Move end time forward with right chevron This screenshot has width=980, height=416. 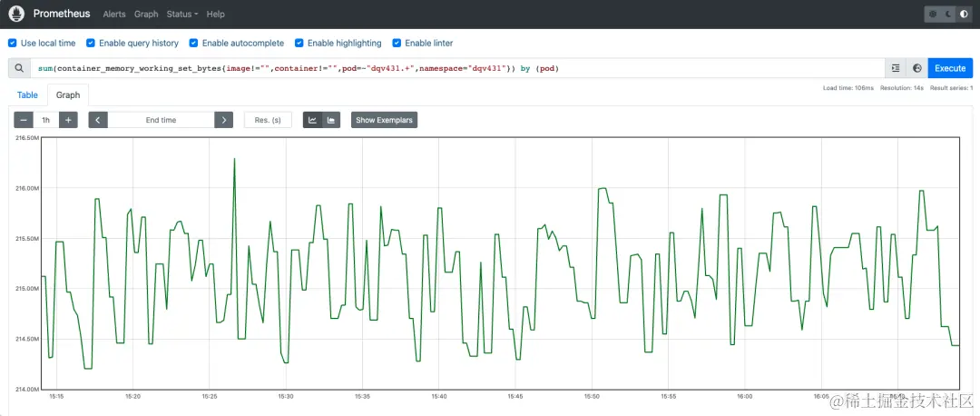click(x=224, y=120)
